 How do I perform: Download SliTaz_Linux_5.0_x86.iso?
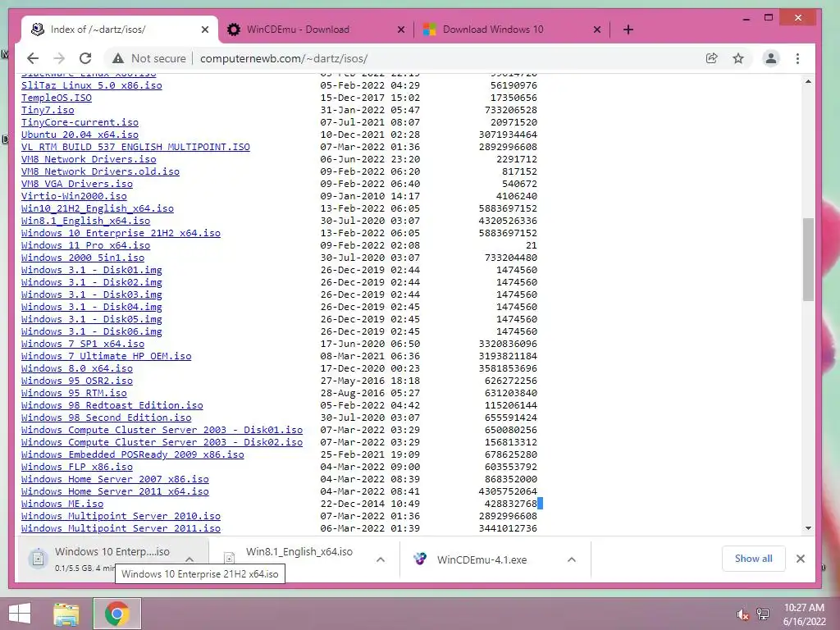[92, 85]
